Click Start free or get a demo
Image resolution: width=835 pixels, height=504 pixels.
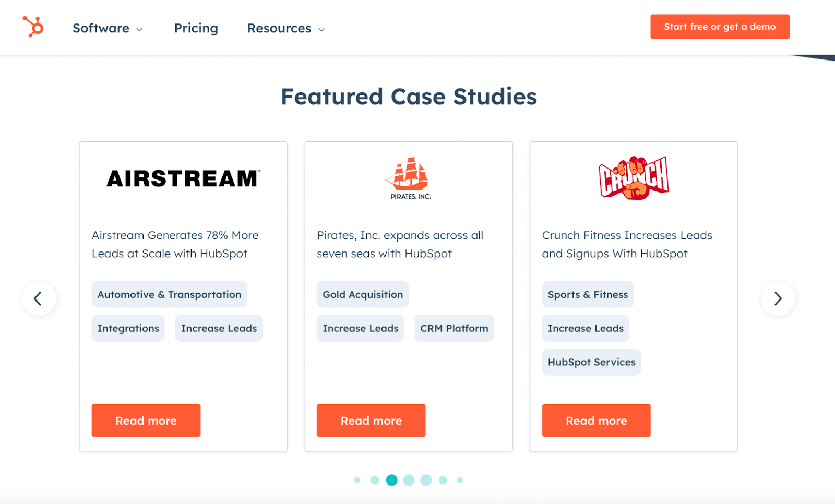click(720, 27)
